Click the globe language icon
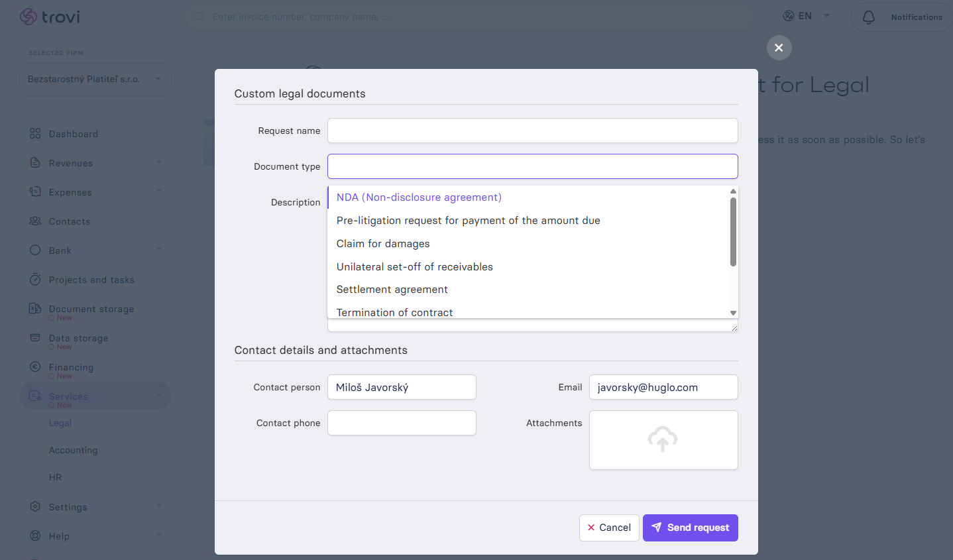 tap(789, 16)
